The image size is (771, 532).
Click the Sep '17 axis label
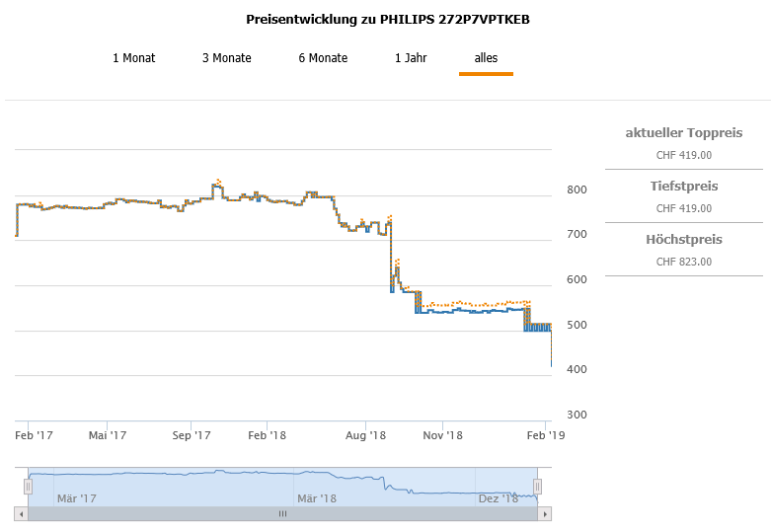(192, 434)
